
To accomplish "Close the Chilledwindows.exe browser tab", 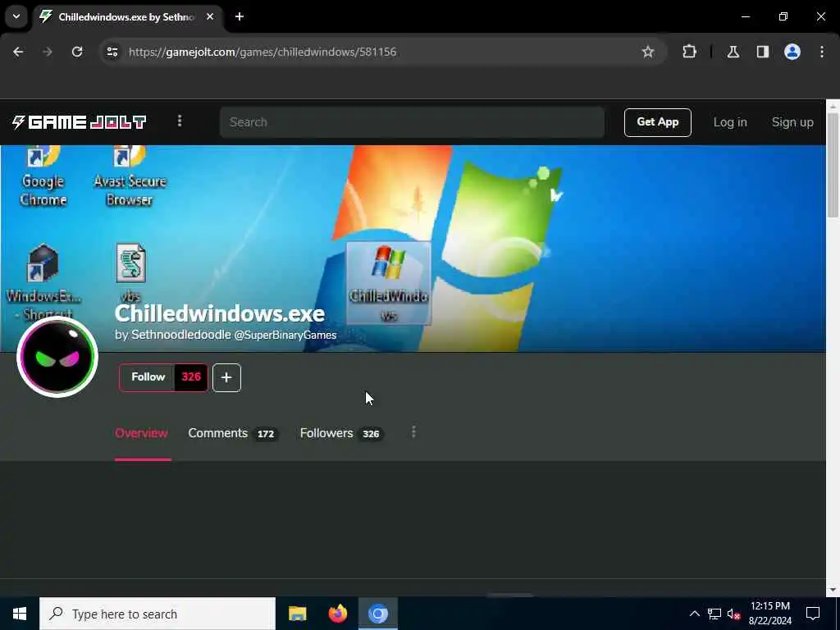I will pyautogui.click(x=210, y=16).
